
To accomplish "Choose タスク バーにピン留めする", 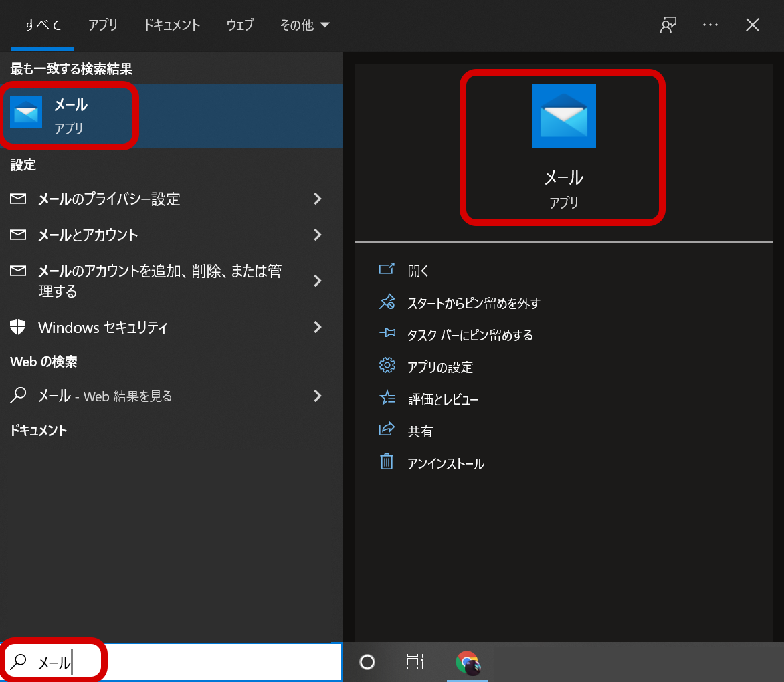I will (x=470, y=335).
